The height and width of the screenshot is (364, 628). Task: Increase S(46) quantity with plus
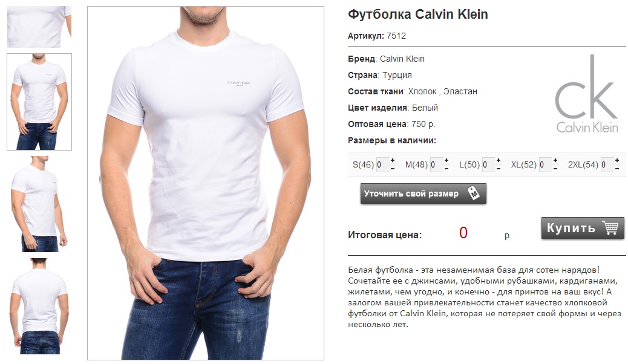393,161
